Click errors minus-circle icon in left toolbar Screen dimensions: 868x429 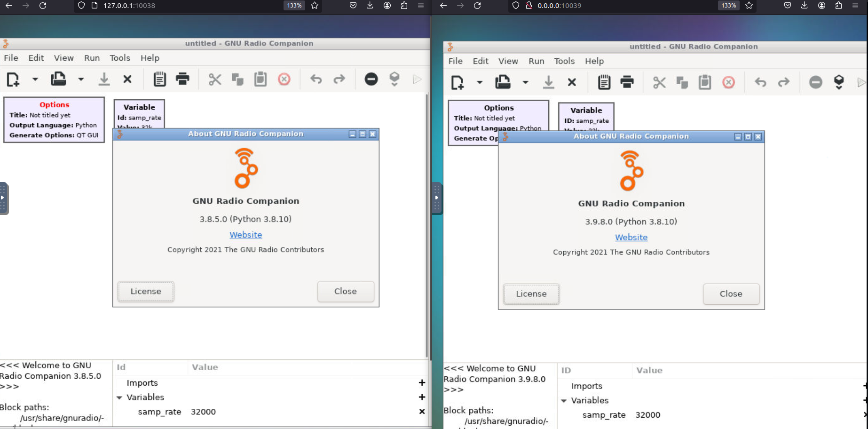click(x=371, y=79)
